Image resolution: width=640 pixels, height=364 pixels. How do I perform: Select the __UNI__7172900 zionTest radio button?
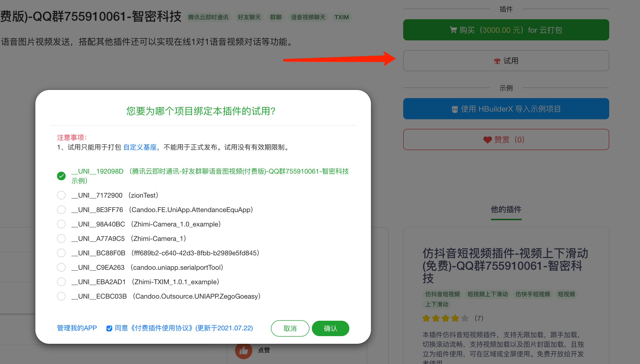pyautogui.click(x=61, y=195)
